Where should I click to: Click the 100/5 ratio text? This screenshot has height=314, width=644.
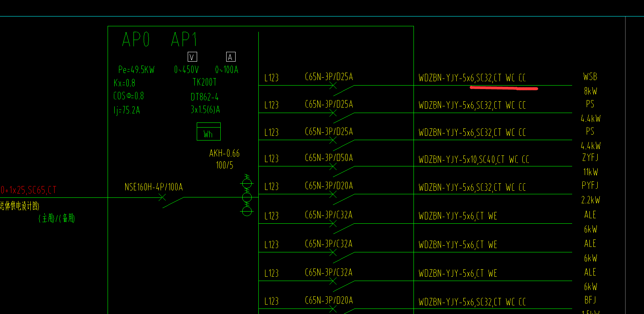click(225, 166)
